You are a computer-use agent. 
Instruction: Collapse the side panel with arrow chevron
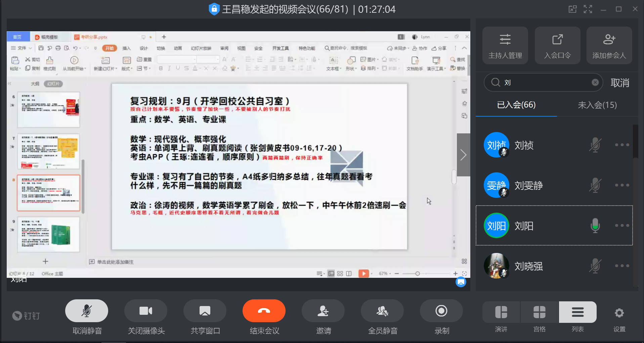(x=463, y=155)
